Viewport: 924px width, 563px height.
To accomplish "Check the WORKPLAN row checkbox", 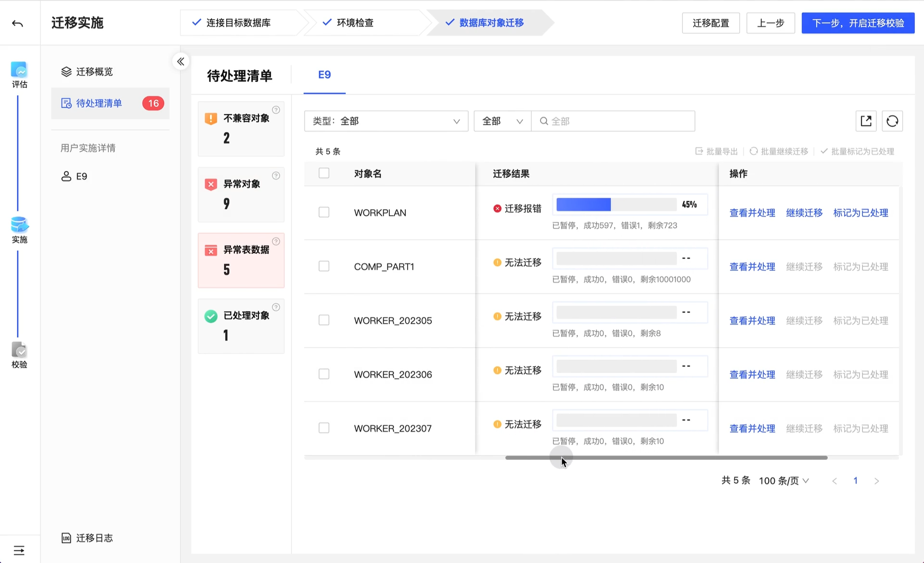I will tap(324, 212).
